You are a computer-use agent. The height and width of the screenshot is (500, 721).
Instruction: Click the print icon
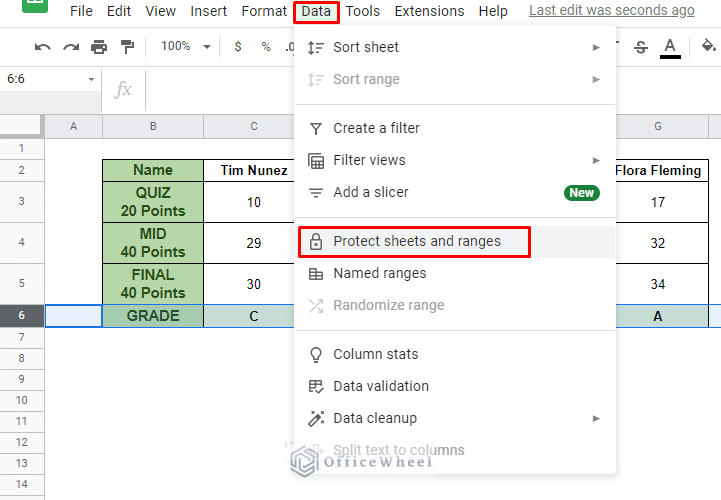pos(99,47)
